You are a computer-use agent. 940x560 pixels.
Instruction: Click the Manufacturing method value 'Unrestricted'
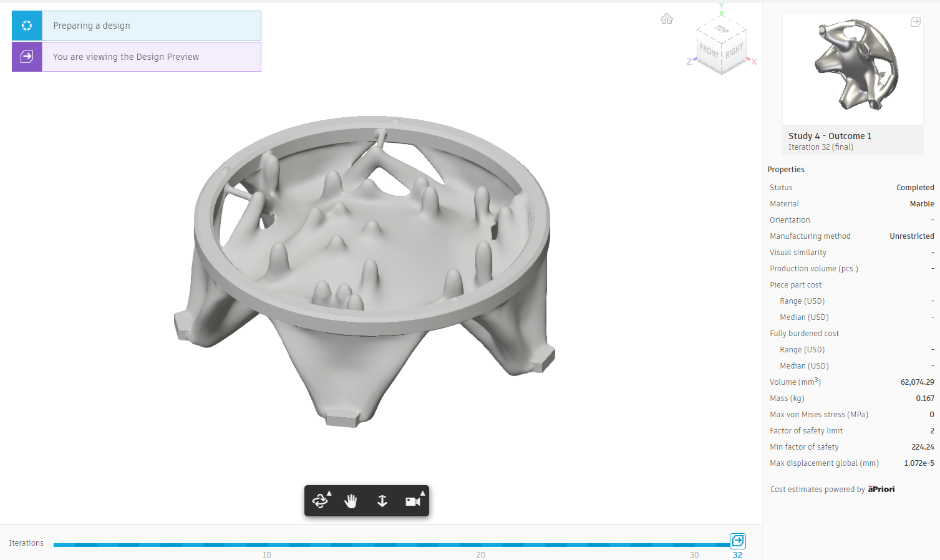[x=912, y=236]
